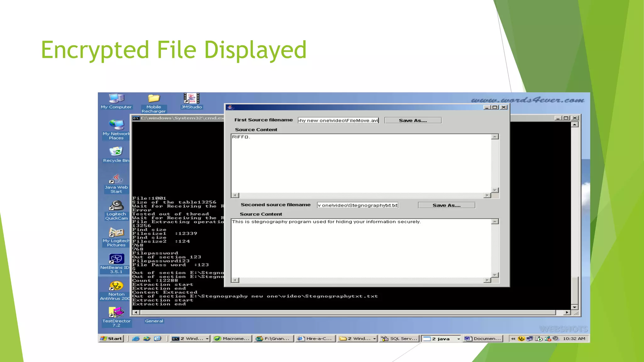The image size is (644, 362).
Task: Open the folder '2 Wind...' taskbar group
Action: (358, 338)
